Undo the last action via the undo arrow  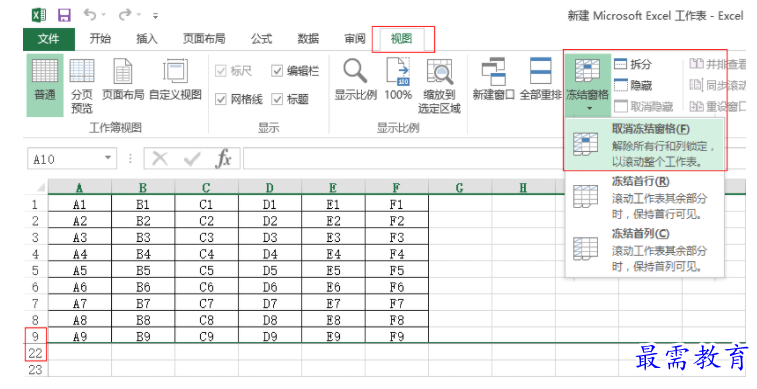[x=90, y=15]
